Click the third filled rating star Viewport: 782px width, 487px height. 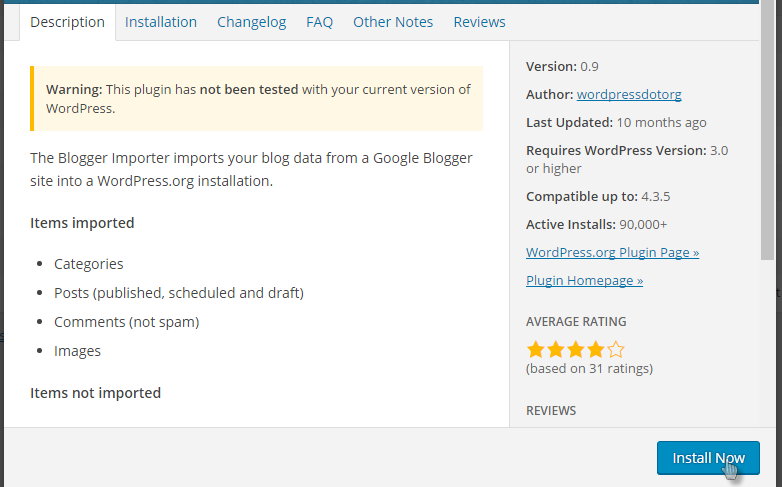(x=576, y=349)
